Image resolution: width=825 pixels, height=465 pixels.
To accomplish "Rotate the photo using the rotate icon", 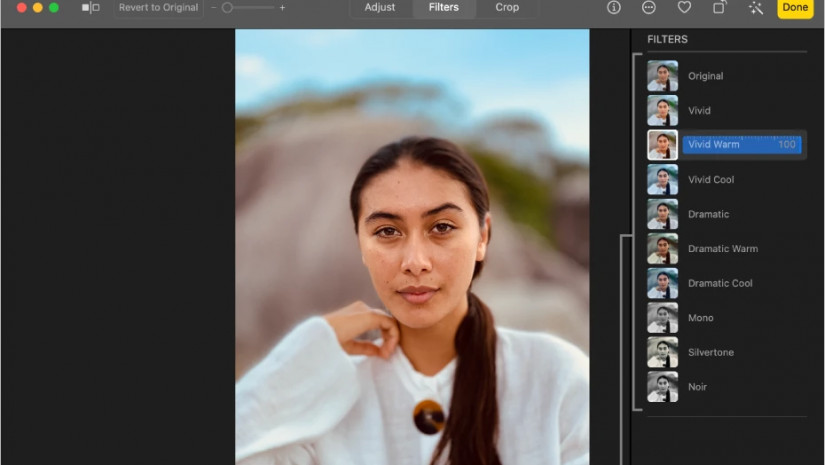I will point(719,7).
